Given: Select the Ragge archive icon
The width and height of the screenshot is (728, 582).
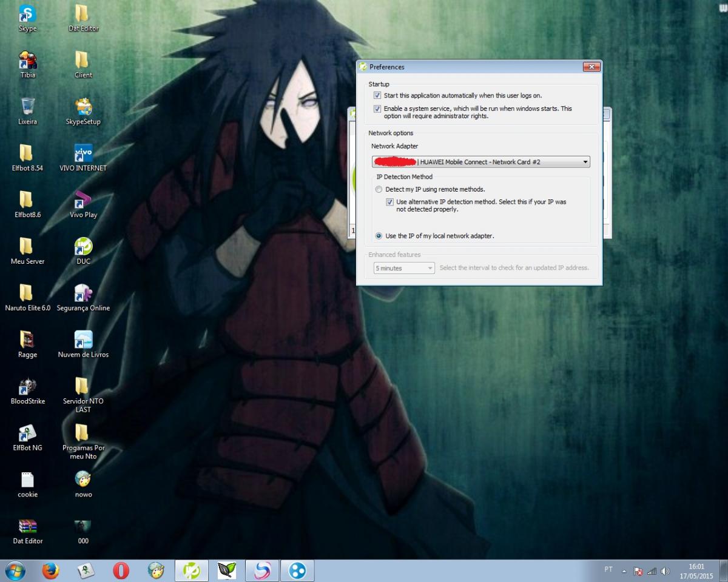Looking at the screenshot, I should [x=27, y=345].
